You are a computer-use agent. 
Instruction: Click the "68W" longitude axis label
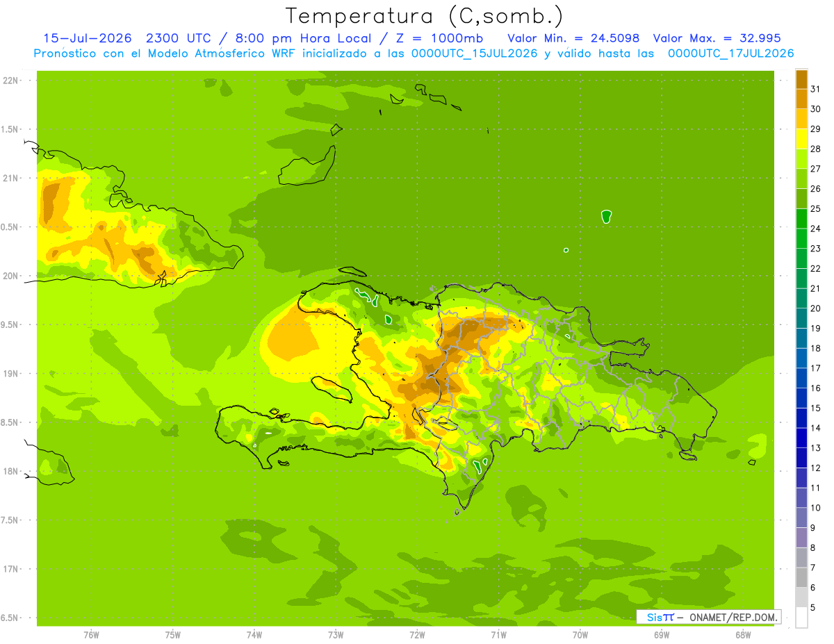coord(743,635)
